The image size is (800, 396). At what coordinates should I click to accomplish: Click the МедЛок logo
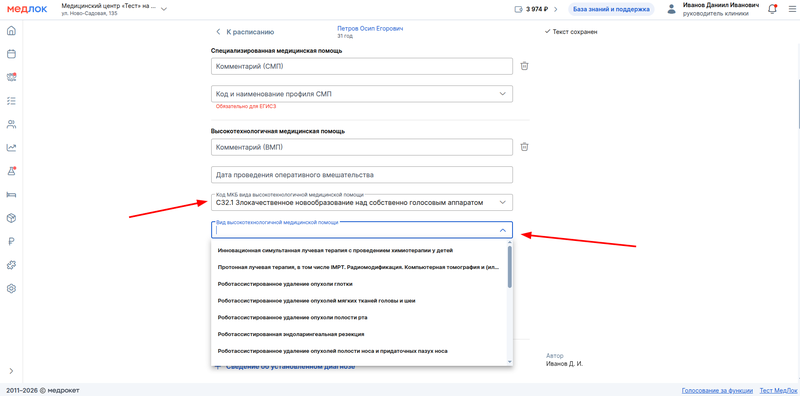(x=27, y=9)
